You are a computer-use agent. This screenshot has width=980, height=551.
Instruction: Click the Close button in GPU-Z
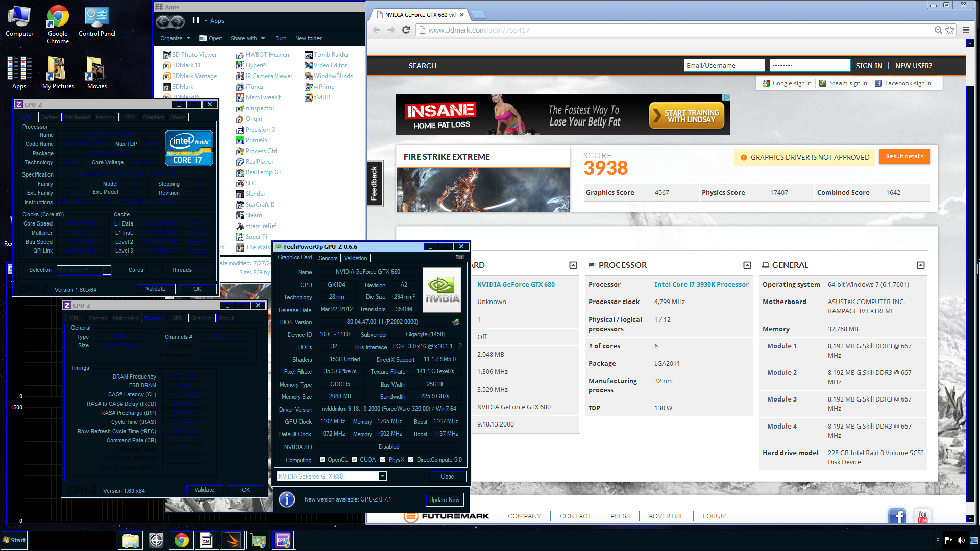(x=447, y=477)
